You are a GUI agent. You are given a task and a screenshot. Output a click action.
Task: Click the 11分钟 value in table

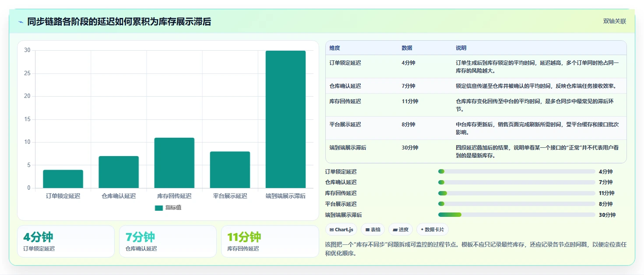click(x=410, y=101)
